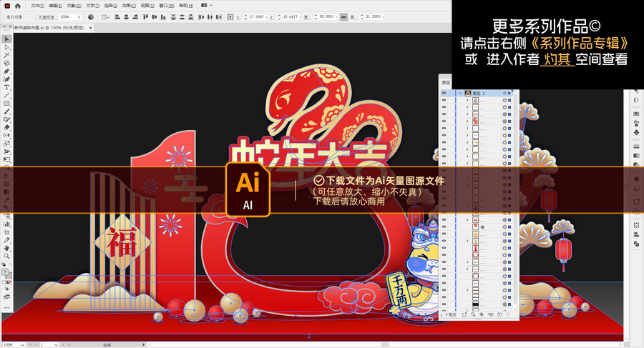Select the Scale tool
Screen dimensions: 644x348
click(6, 144)
